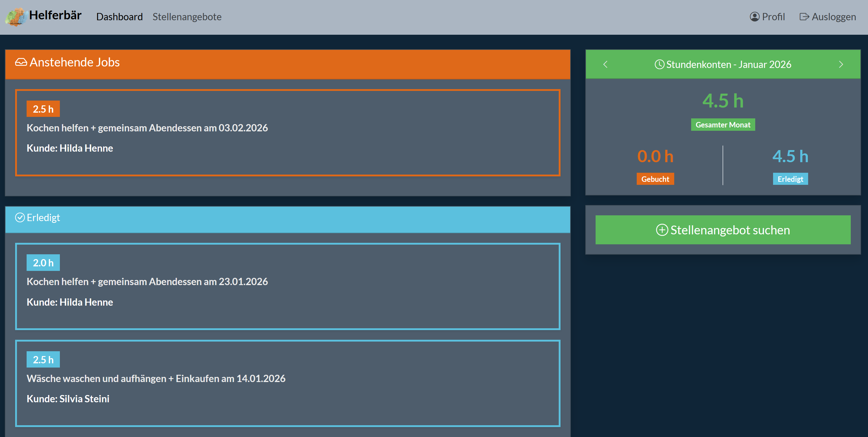Click the Helferbär logo image
The image size is (868, 437).
coord(15,17)
